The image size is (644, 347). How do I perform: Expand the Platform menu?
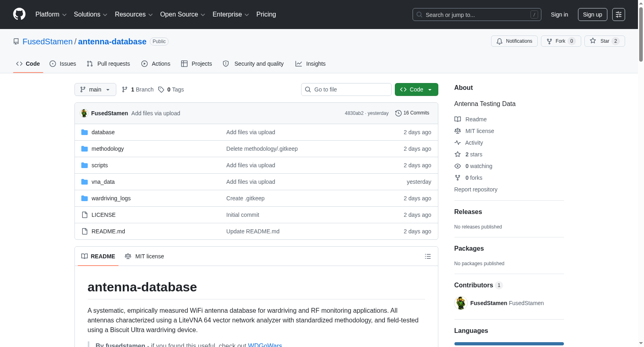[x=51, y=15]
